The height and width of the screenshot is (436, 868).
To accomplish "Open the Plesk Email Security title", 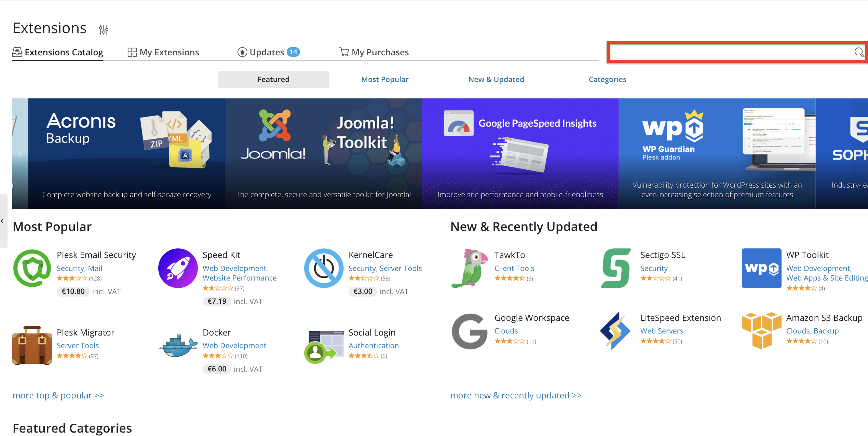I will 96,255.
